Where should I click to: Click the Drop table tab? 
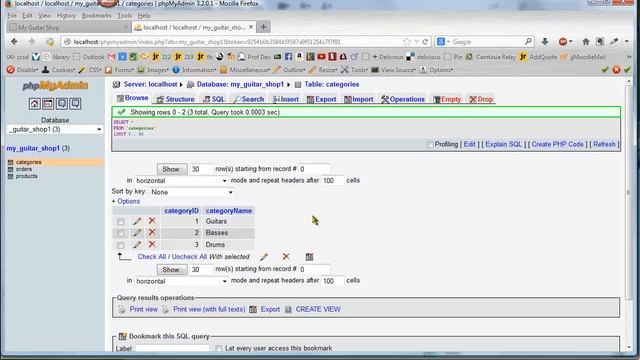pyautogui.click(x=482, y=99)
